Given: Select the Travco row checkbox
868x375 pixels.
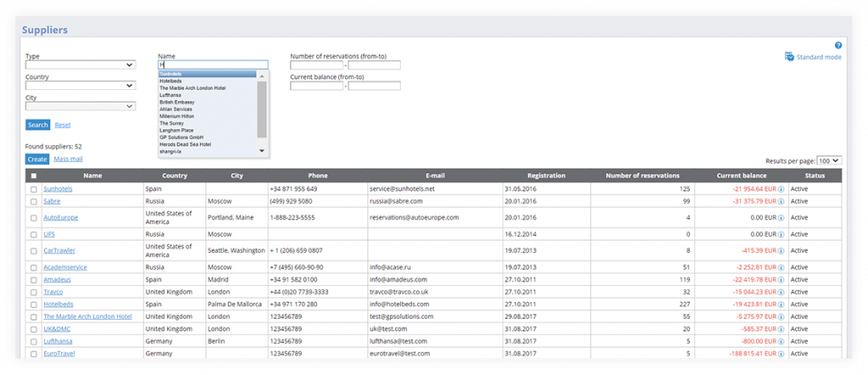Looking at the screenshot, I should coord(34,291).
